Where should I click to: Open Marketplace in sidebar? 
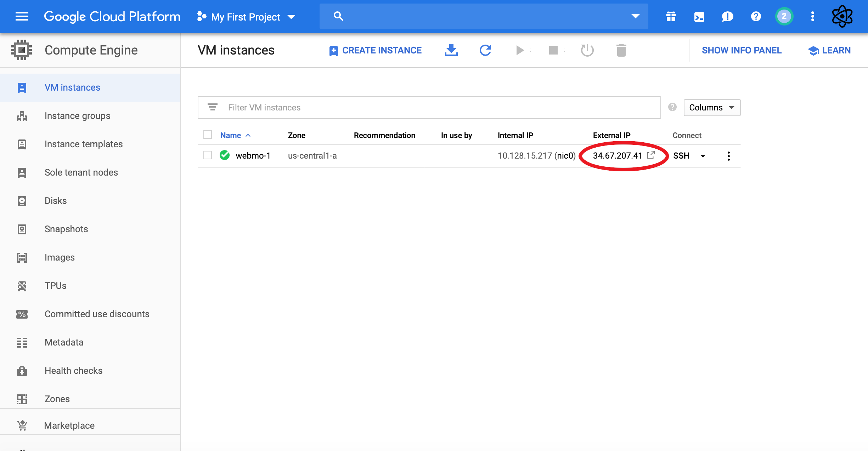pyautogui.click(x=90, y=425)
